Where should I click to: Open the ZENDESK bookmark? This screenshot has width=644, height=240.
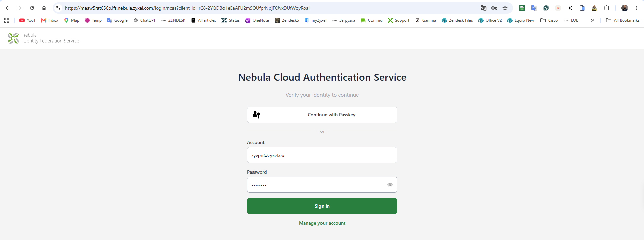(174, 20)
